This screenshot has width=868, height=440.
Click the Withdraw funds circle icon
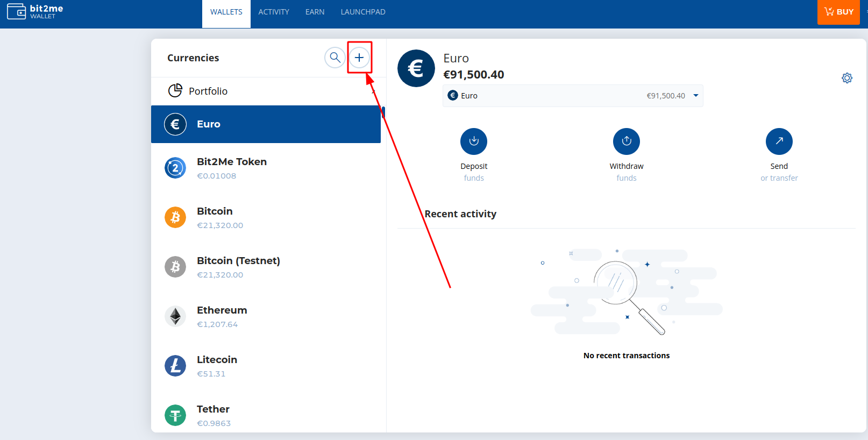[x=627, y=141]
